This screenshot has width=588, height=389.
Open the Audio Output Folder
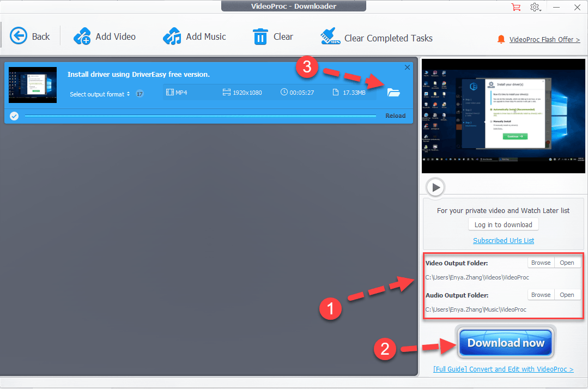(x=567, y=295)
